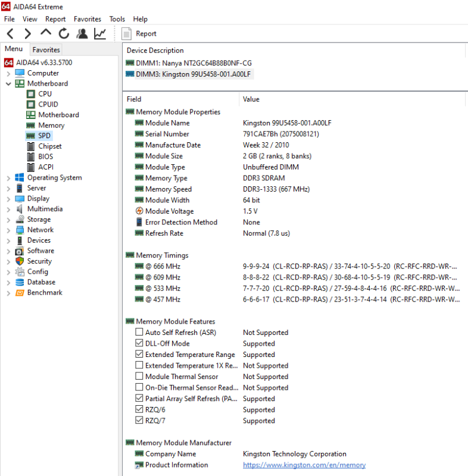The width and height of the screenshot is (468, 476).
Task: Expand the Devices tree node
Action: tap(8, 241)
